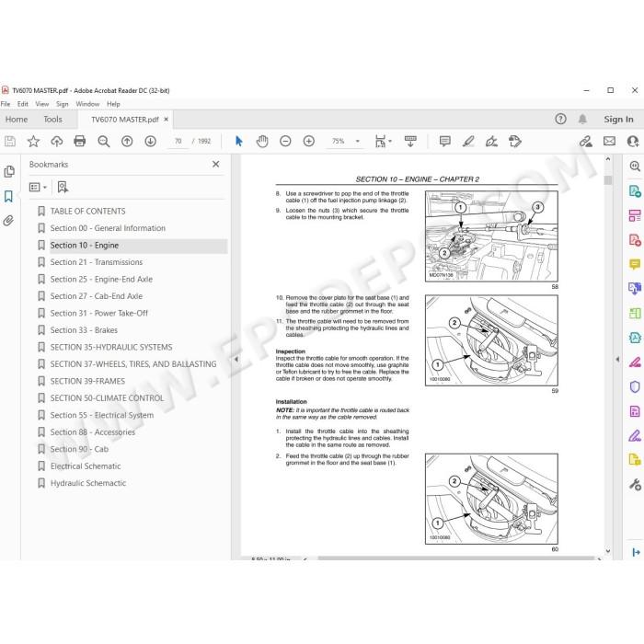This screenshot has width=644, height=644.
Task: Go to previous page arrow icon
Action: [x=127, y=142]
